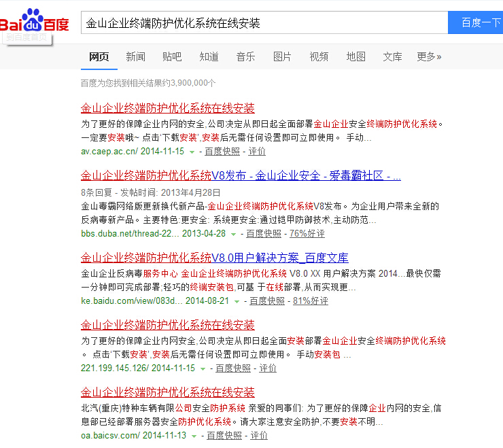Open the result title from oa.baicsv.com

(x=167, y=392)
